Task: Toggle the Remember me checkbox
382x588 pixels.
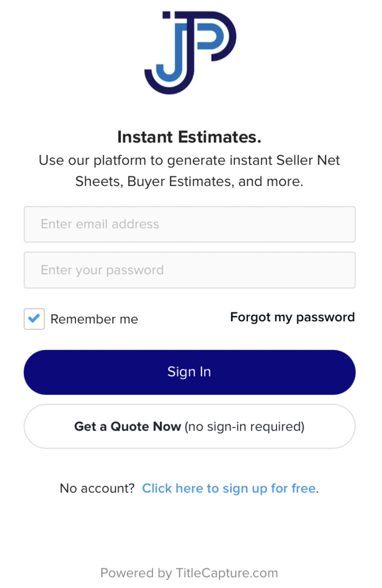Action: click(34, 319)
